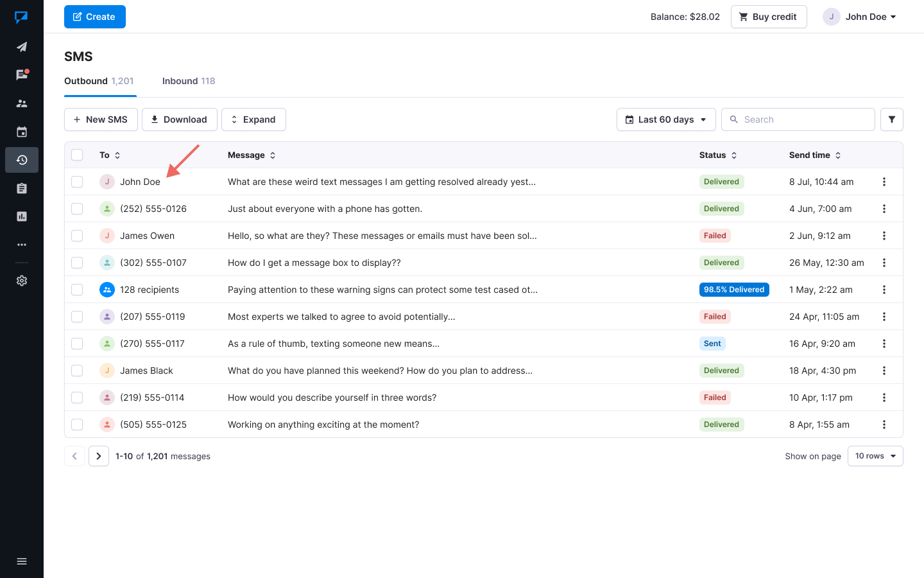This screenshot has height=578, width=924.
Task: Click the New SMS button
Action: [x=101, y=119]
